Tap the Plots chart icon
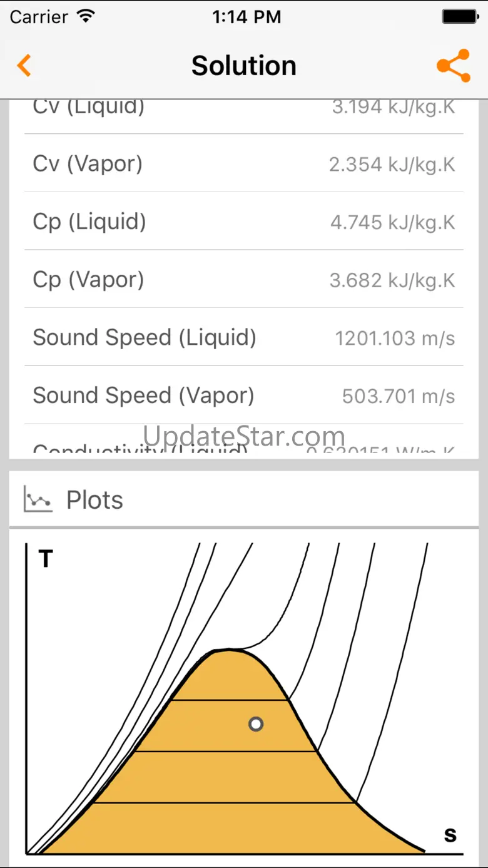Screen dimensions: 488x868 (x=38, y=499)
